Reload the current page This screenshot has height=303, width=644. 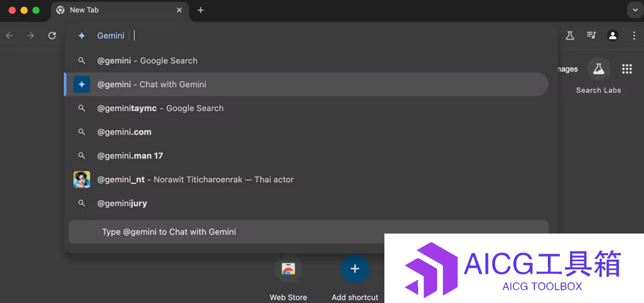52,35
